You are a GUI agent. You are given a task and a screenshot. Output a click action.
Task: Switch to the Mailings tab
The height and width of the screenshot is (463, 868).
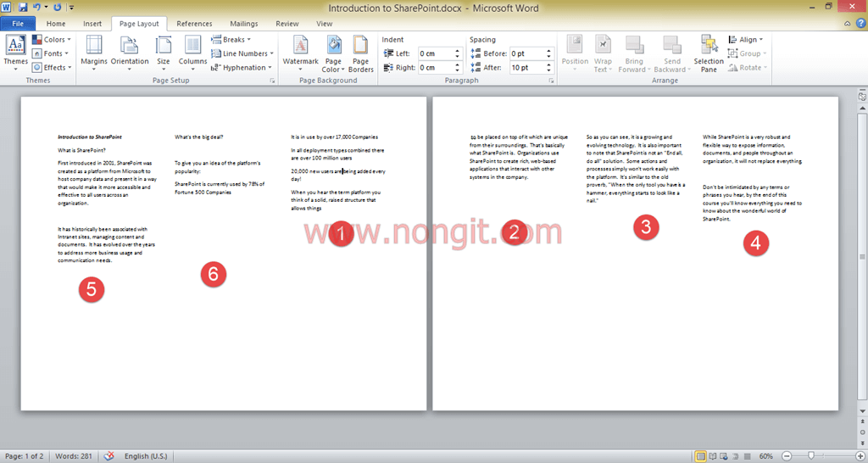point(244,23)
